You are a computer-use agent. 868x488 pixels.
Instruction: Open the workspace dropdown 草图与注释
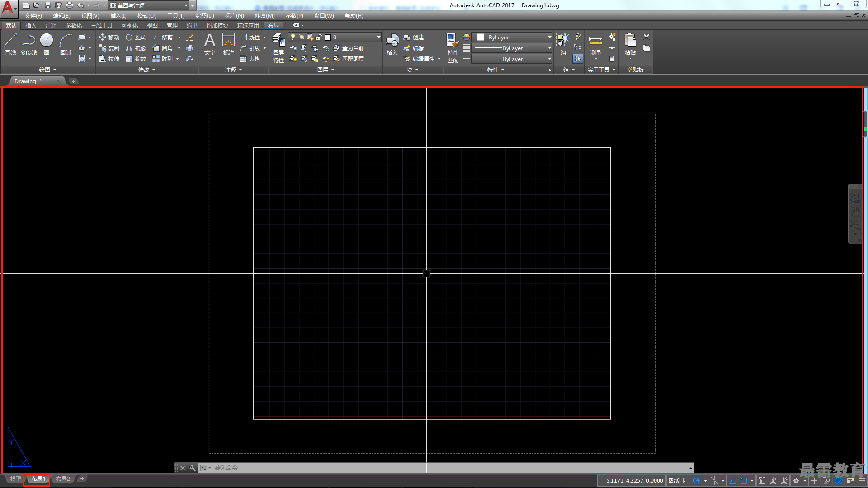149,5
